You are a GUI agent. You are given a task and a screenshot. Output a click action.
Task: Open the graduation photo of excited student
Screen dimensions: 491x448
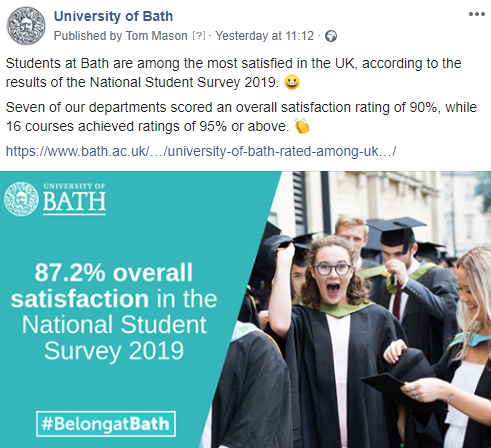353,310
